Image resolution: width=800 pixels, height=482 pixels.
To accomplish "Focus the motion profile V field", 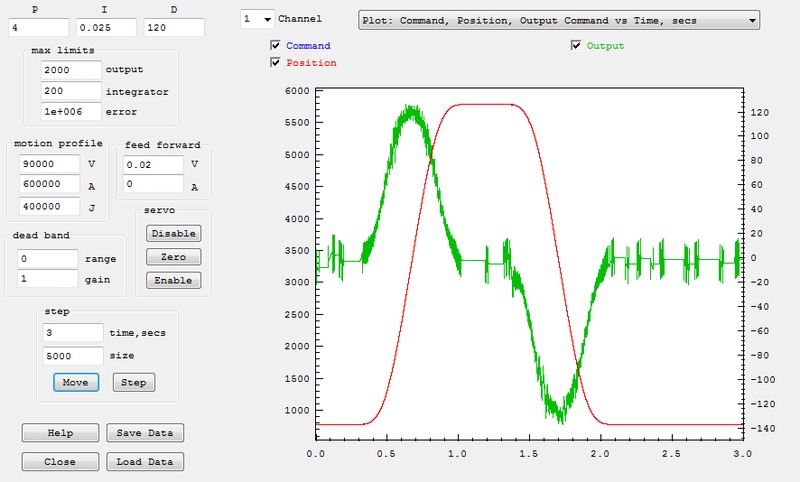I will (x=49, y=163).
